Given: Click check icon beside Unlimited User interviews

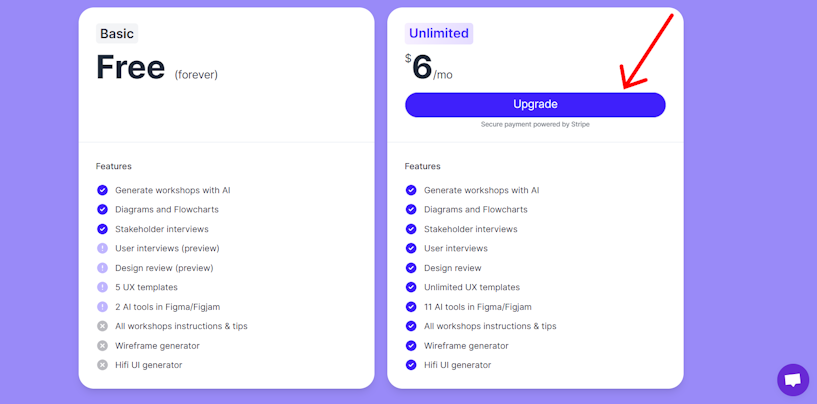Looking at the screenshot, I should 411,249.
